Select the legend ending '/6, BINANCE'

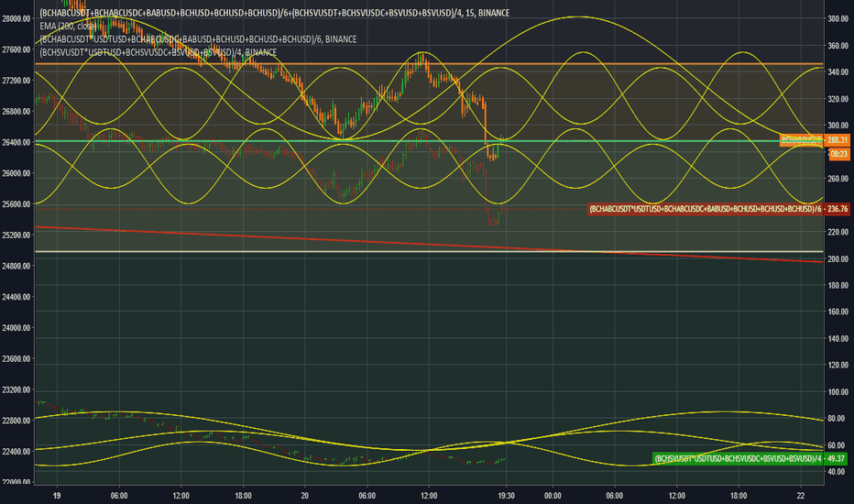click(x=198, y=39)
